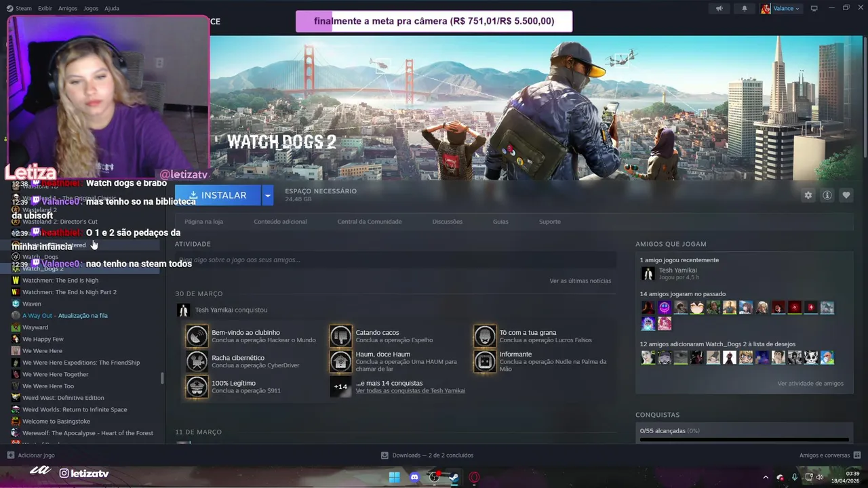Open achievement Racha cibernético icon
The width and height of the screenshot is (868, 488).
coord(197,361)
